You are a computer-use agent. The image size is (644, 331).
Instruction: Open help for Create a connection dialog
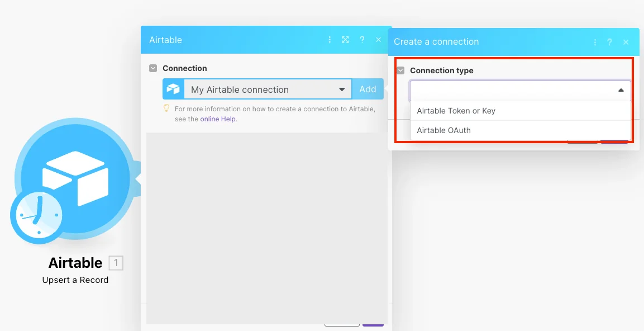[609, 42]
